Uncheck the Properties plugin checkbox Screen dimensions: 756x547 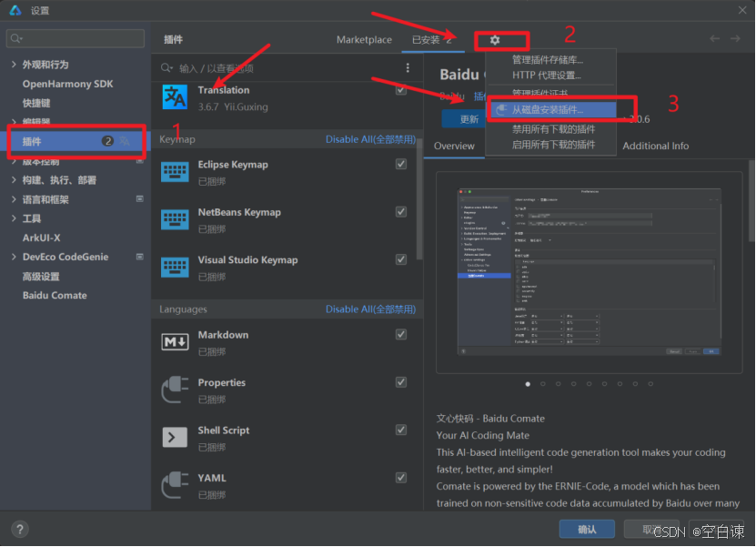[401, 382]
